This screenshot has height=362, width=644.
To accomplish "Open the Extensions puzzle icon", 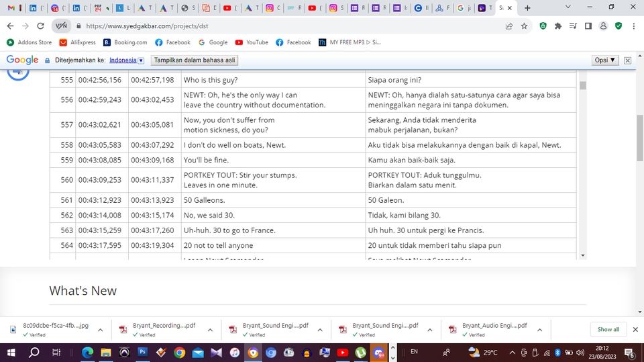I will coord(557,26).
